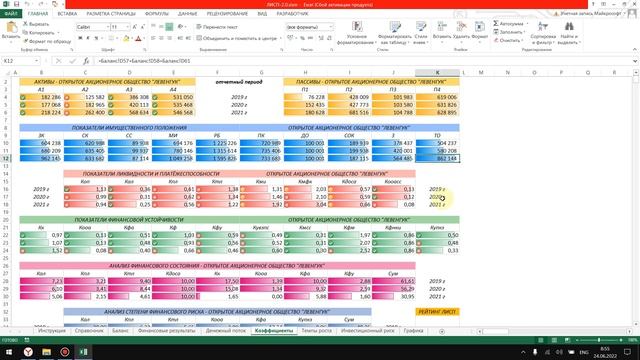The height and width of the screenshot is (360, 640).
Task: Pick the fill color bucket icon
Action: coord(126,38)
